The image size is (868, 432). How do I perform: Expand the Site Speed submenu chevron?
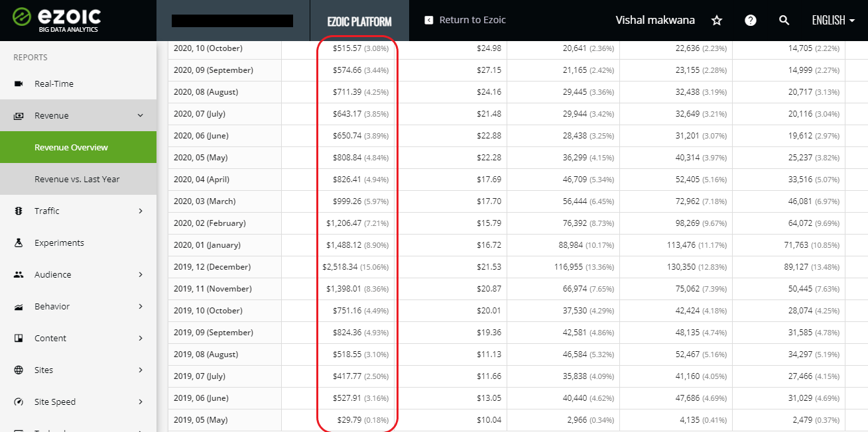click(x=140, y=402)
